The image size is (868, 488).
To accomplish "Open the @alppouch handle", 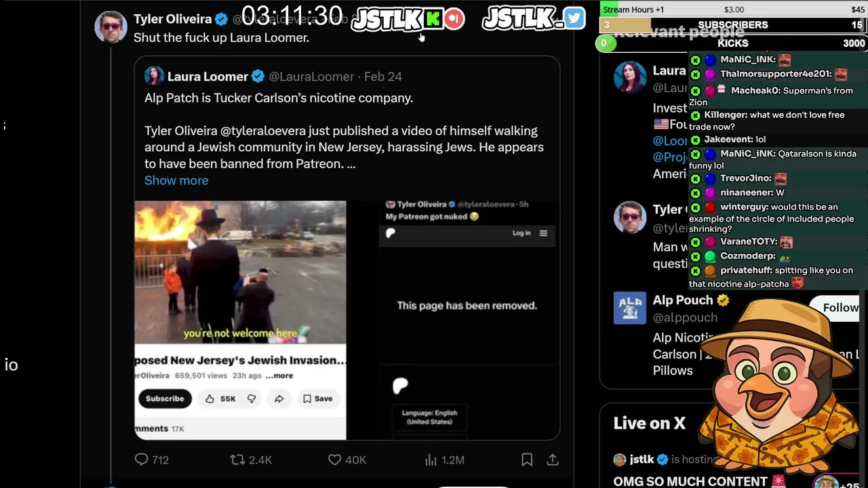I will [x=685, y=317].
